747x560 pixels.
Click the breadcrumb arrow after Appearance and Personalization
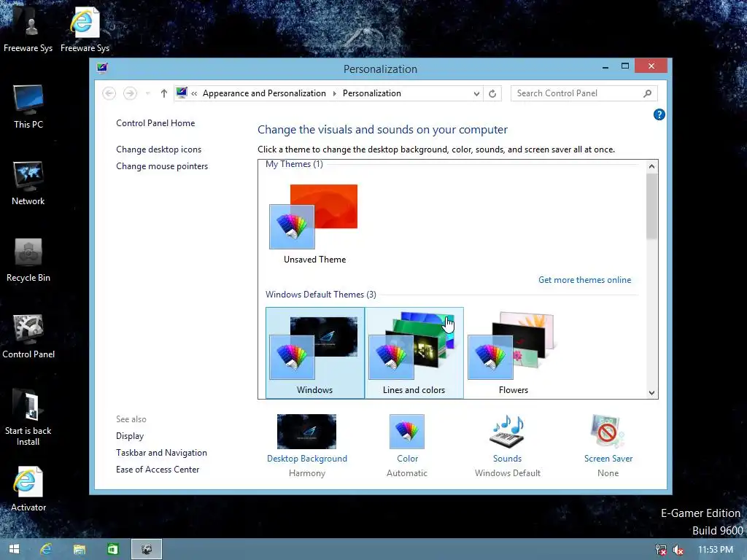point(334,93)
